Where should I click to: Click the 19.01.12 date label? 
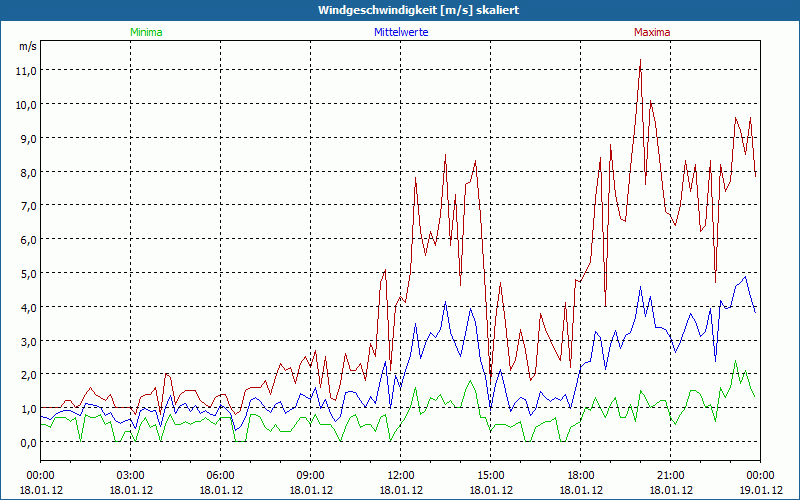760,490
